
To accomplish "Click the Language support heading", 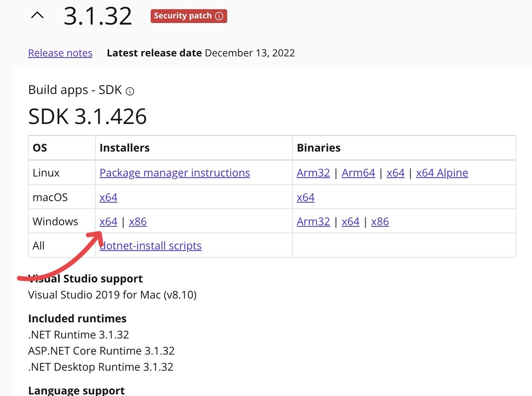I will point(76,390).
